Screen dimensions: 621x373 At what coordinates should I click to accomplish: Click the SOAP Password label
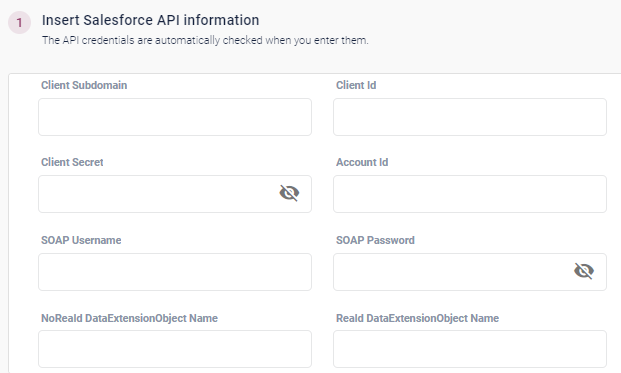pyautogui.click(x=375, y=240)
